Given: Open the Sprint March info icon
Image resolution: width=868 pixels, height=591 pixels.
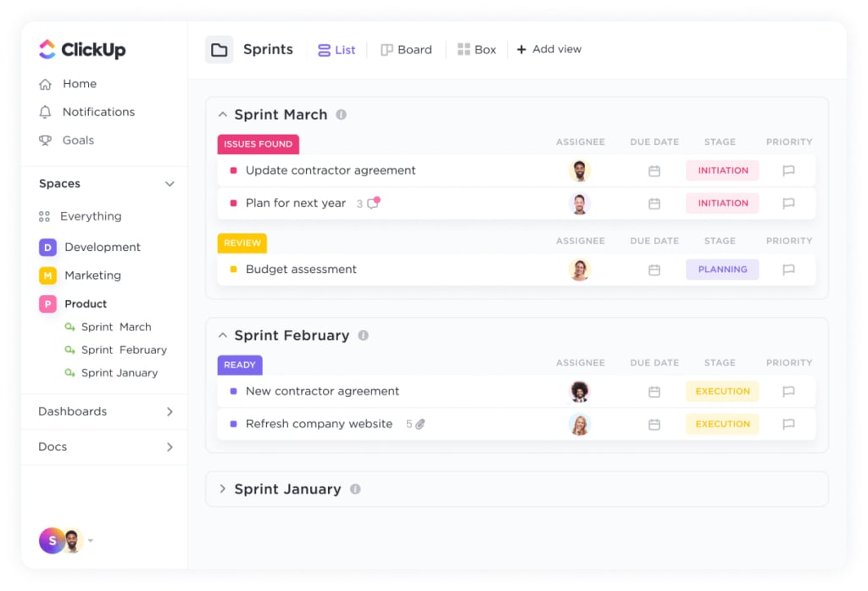Looking at the screenshot, I should (341, 114).
